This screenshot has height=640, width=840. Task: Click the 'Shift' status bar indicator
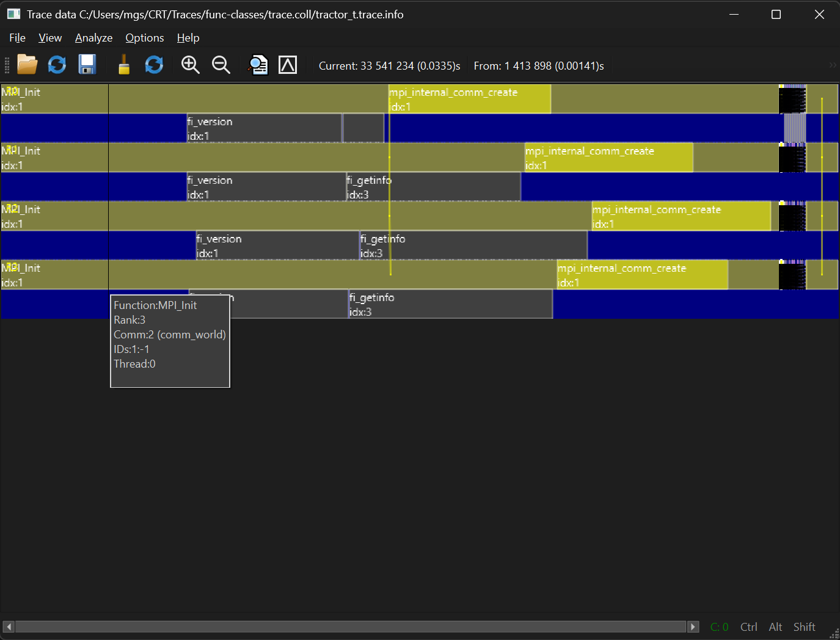coord(804,627)
